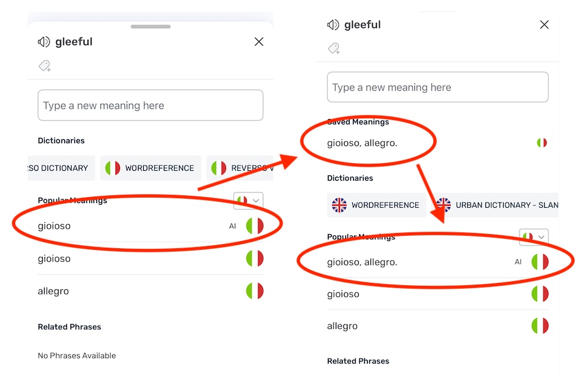Open the English WORDREFERENCE dictionary
This screenshot has height=392, width=587.
376,205
